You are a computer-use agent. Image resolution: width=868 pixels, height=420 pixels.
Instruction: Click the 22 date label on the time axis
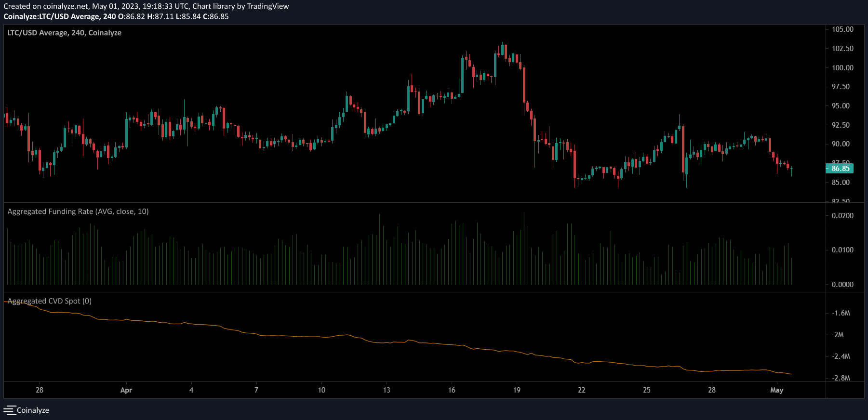(582, 390)
